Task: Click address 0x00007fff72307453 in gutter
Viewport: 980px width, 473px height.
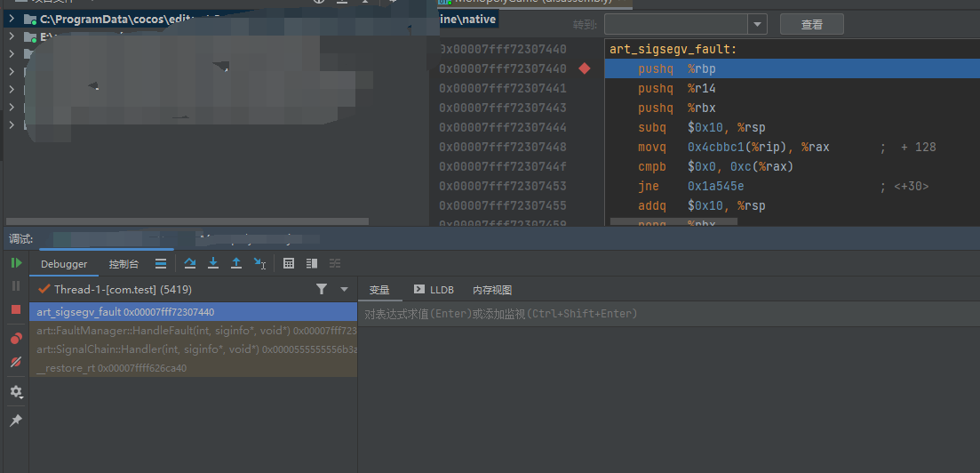Action: coord(503,186)
